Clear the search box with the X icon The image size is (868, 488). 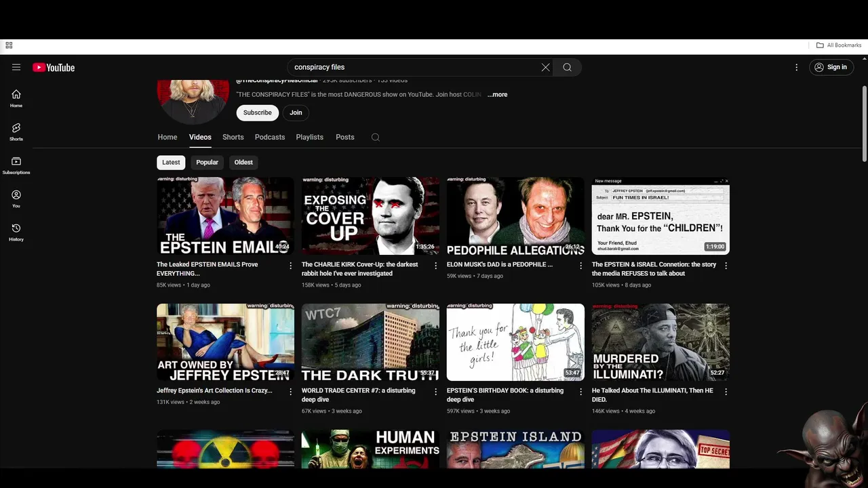(545, 67)
